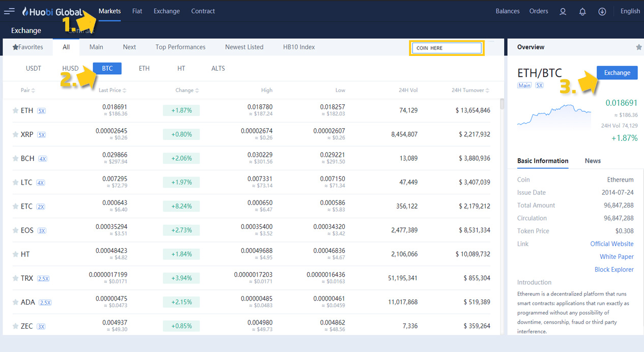This screenshot has width=644, height=352.
Task: Open the hamburger menu at top left
Action: [9, 11]
